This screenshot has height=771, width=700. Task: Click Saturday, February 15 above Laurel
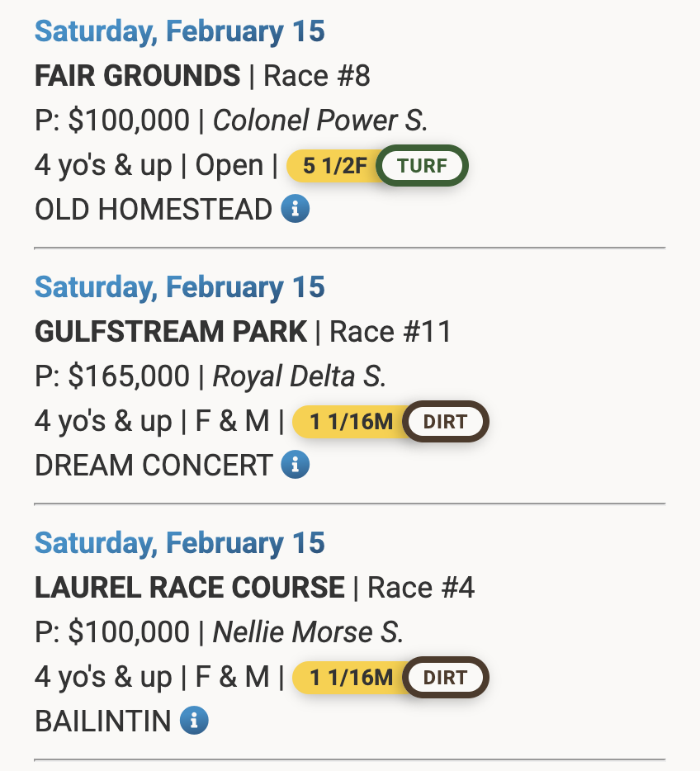(179, 544)
